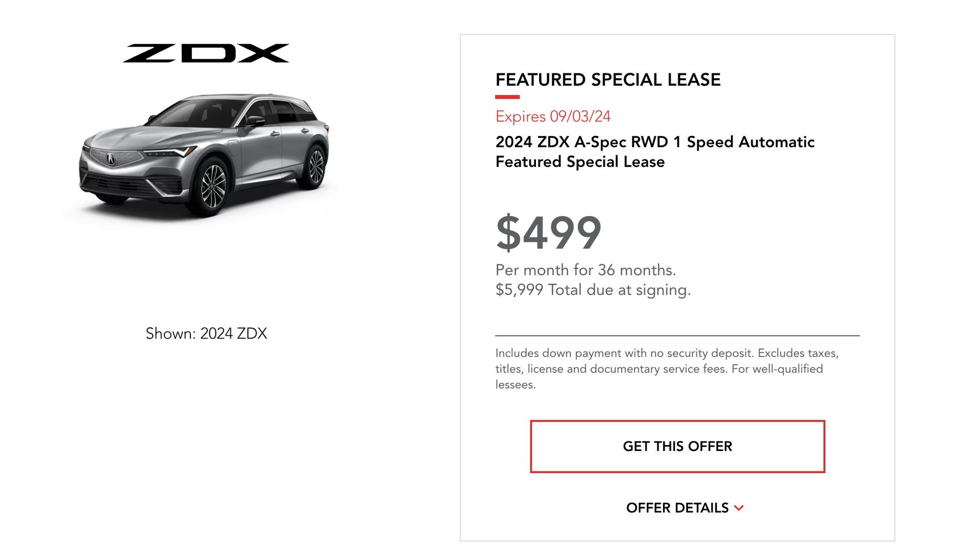
Task: Click the Acura emblem on the car grille
Action: coord(111,159)
